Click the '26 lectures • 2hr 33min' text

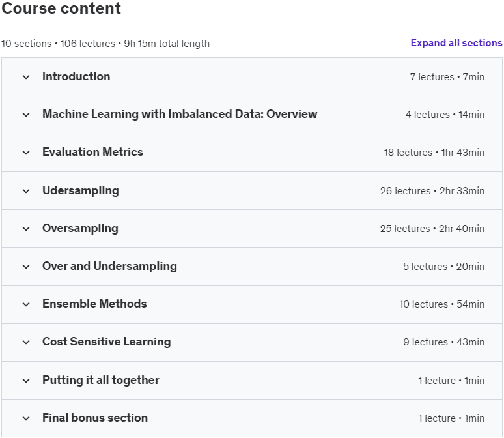(x=432, y=191)
